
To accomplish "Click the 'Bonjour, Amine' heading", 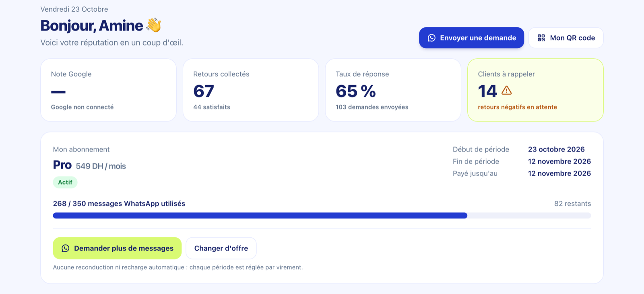I will click(x=92, y=25).
